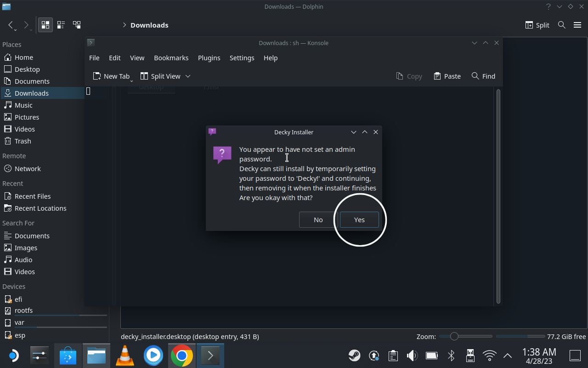Open the Plugins menu in Konsole
588x368 pixels.
click(x=209, y=58)
